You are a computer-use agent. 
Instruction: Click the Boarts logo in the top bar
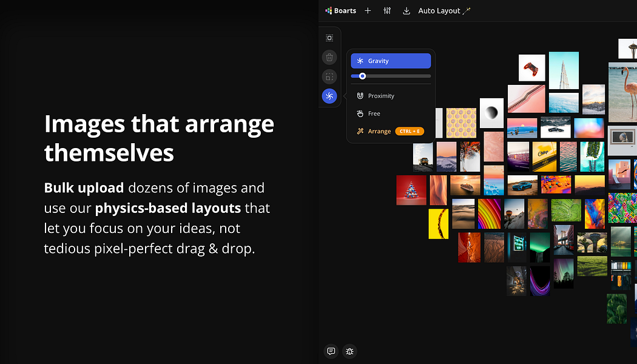coord(341,11)
